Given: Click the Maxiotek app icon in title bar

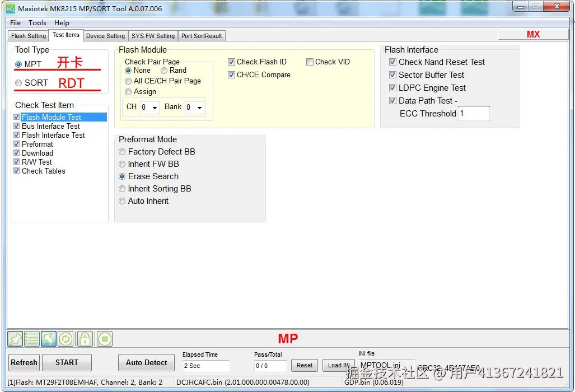Looking at the screenshot, I should [x=11, y=8].
